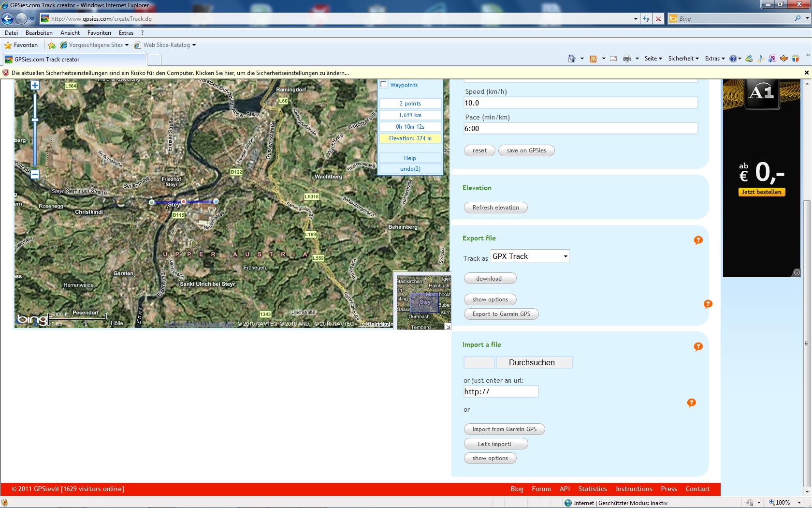Click the reset button

[480, 150]
